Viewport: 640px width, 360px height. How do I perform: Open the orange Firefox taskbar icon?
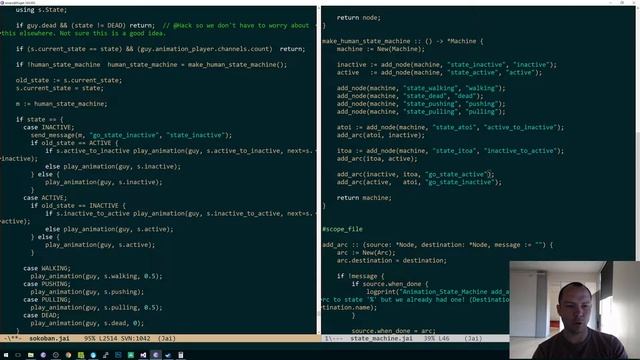(x=68, y=355)
